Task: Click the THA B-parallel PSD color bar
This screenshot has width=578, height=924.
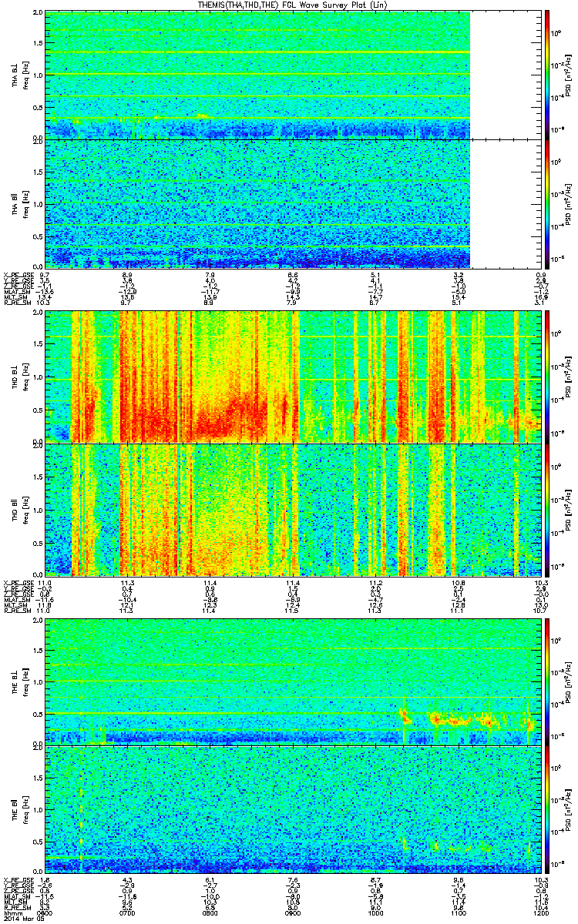Action: click(546, 203)
